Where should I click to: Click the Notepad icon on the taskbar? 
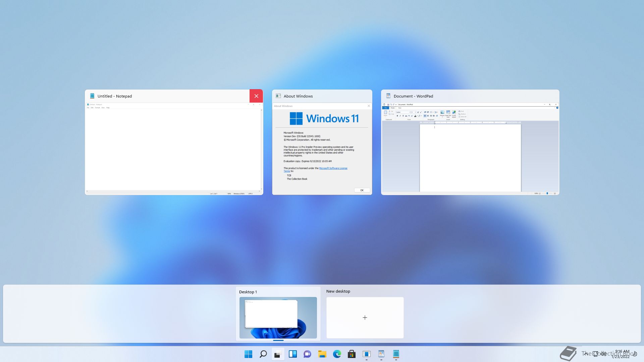click(396, 354)
